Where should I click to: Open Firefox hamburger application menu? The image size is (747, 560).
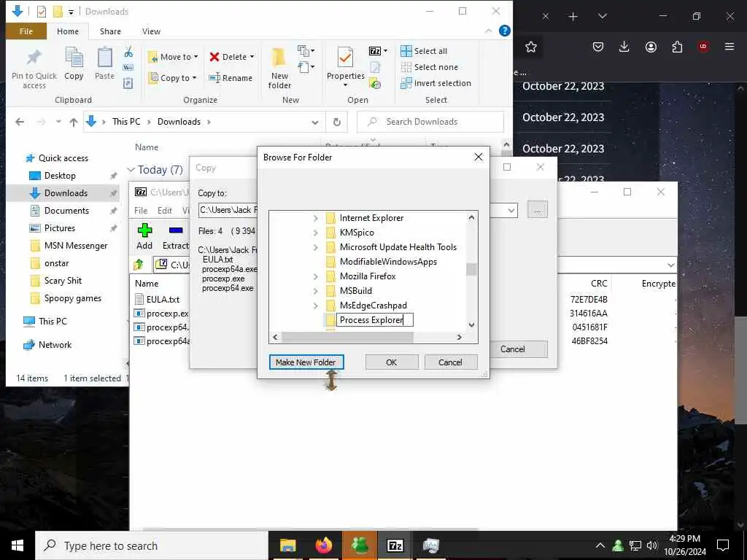[729, 47]
